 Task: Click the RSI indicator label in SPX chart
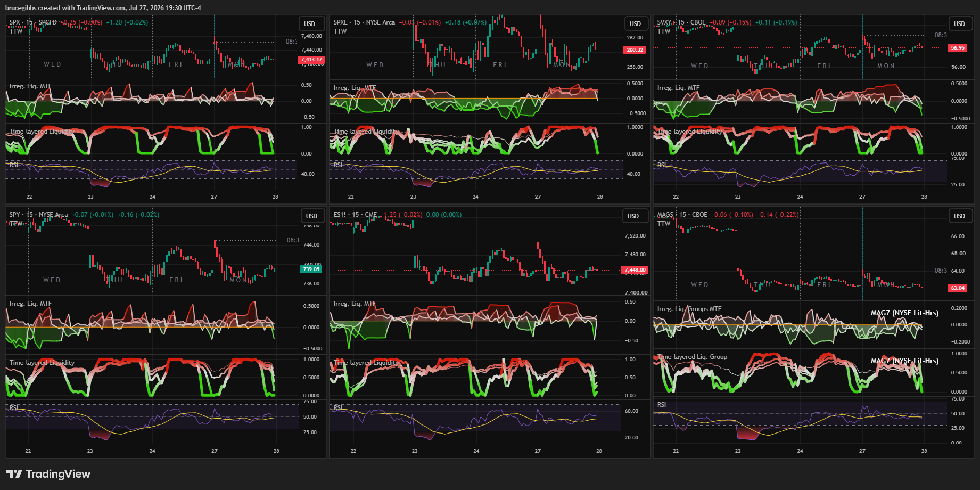[x=14, y=165]
